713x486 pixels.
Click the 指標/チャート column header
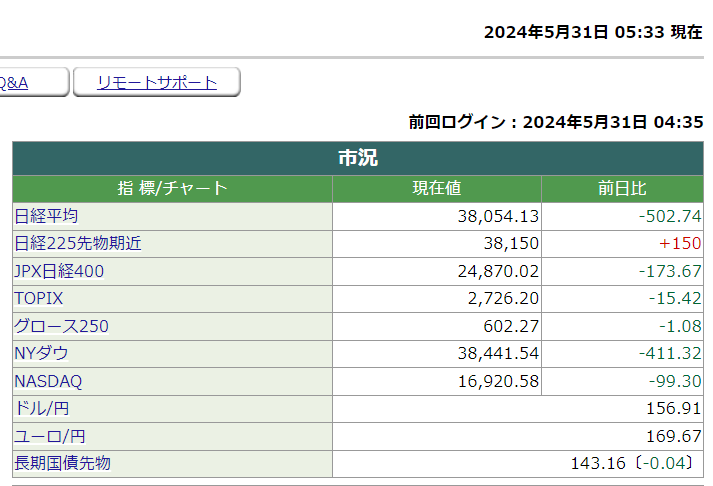[173, 188]
